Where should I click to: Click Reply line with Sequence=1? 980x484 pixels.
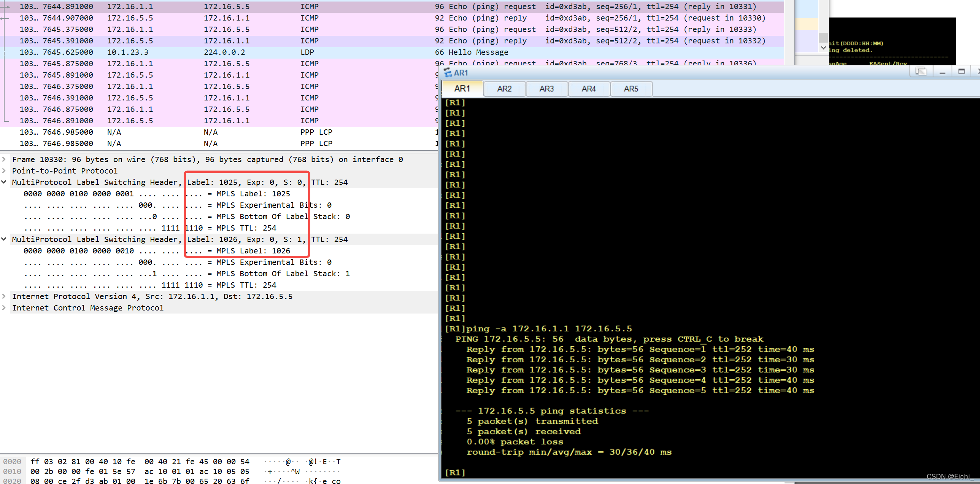point(640,349)
